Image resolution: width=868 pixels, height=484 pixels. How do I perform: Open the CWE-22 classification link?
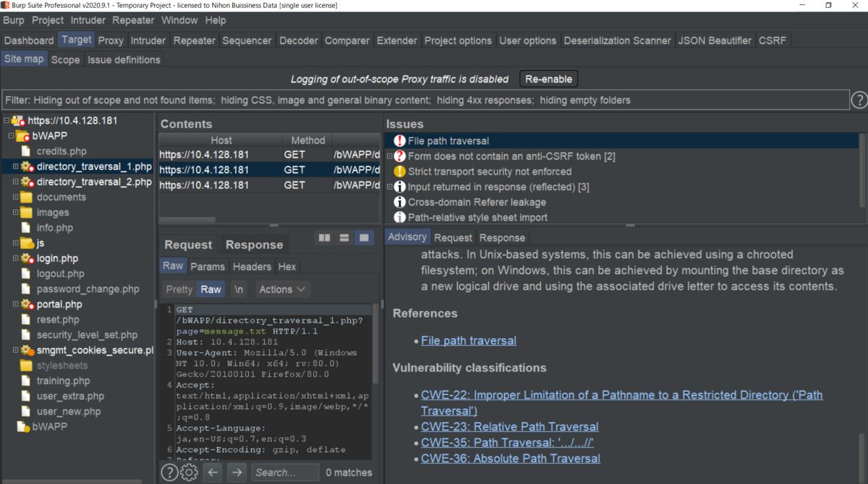[x=622, y=402]
